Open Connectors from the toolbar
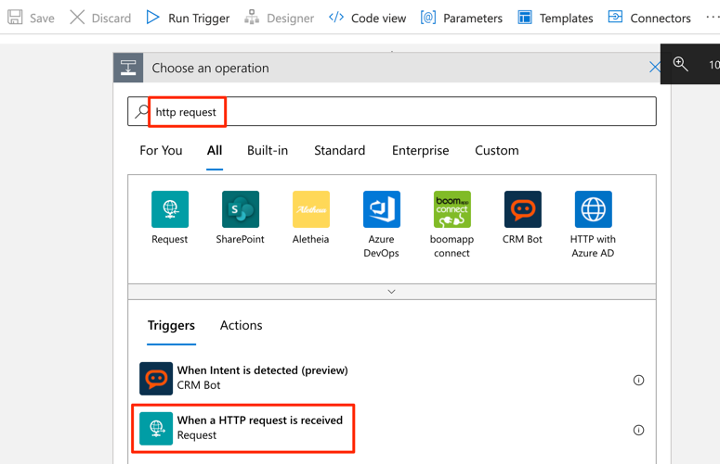 click(x=649, y=18)
